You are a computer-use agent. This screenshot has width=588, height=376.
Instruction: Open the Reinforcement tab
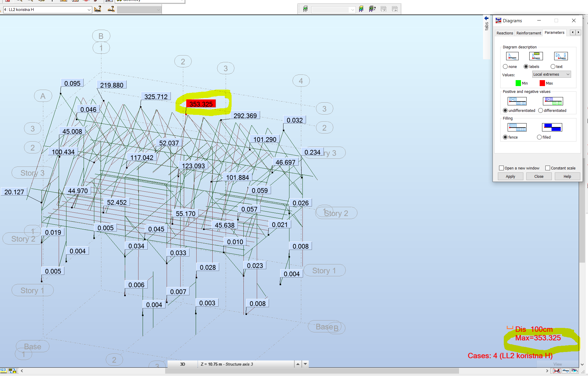(529, 33)
